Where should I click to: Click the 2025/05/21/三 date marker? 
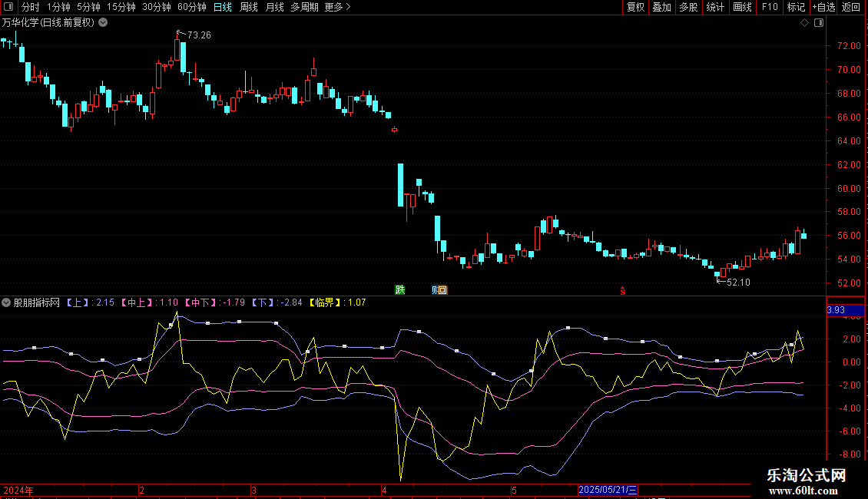pyautogui.click(x=608, y=490)
